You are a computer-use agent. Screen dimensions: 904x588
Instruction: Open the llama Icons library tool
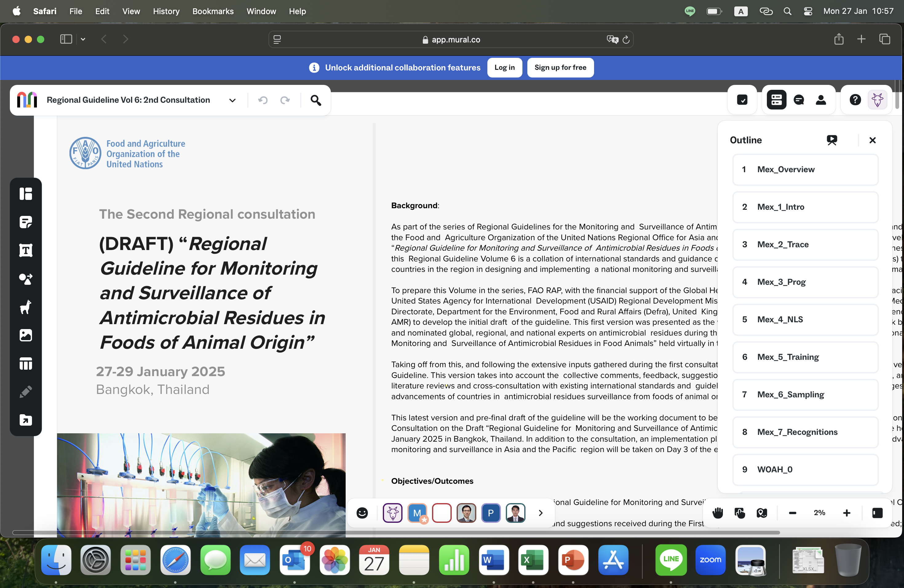pyautogui.click(x=26, y=307)
